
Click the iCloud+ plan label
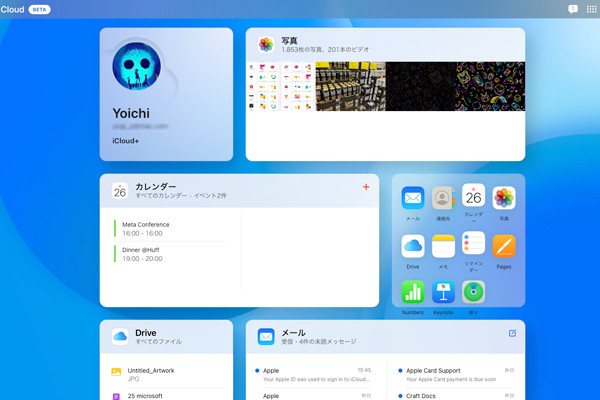click(126, 141)
